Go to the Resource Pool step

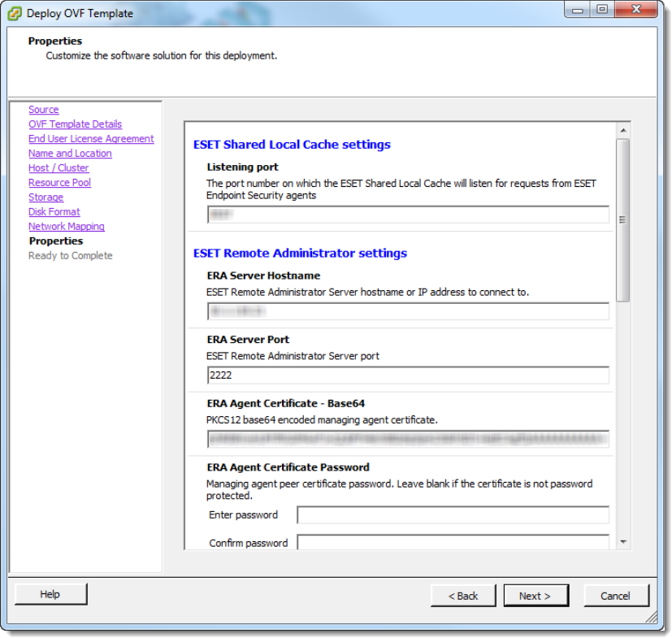pos(60,183)
